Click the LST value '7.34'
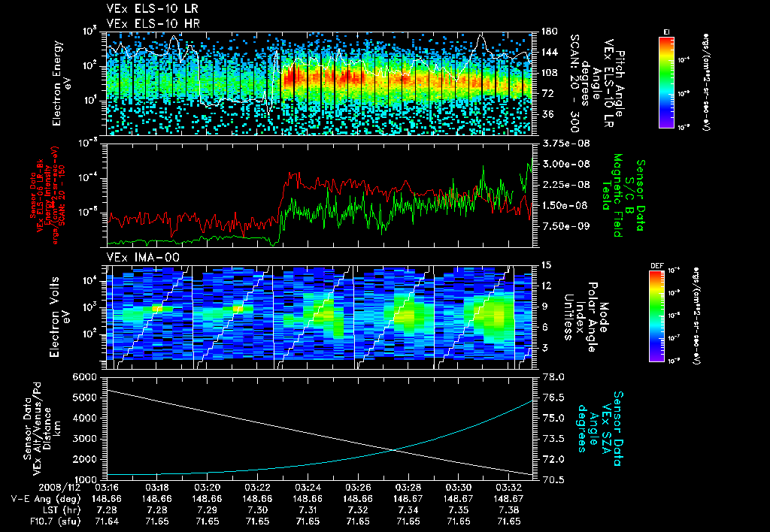The image size is (770, 532). (408, 510)
